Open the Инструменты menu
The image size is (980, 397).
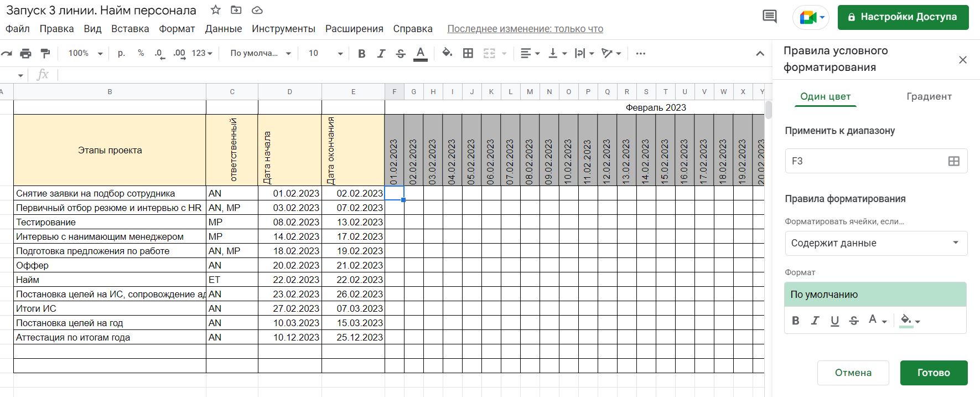coord(283,29)
